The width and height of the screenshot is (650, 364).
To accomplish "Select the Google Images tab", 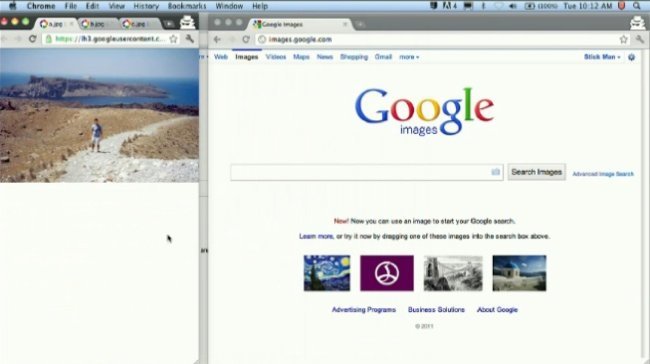I will click(301, 24).
